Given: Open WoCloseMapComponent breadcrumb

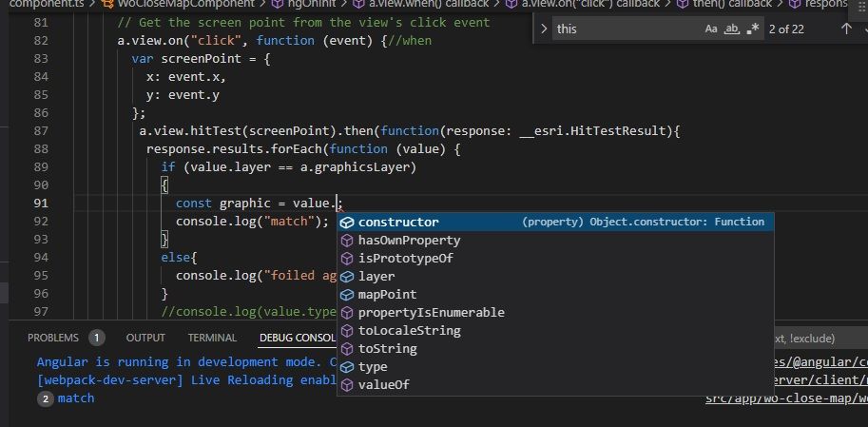Looking at the screenshot, I should (185, 4).
